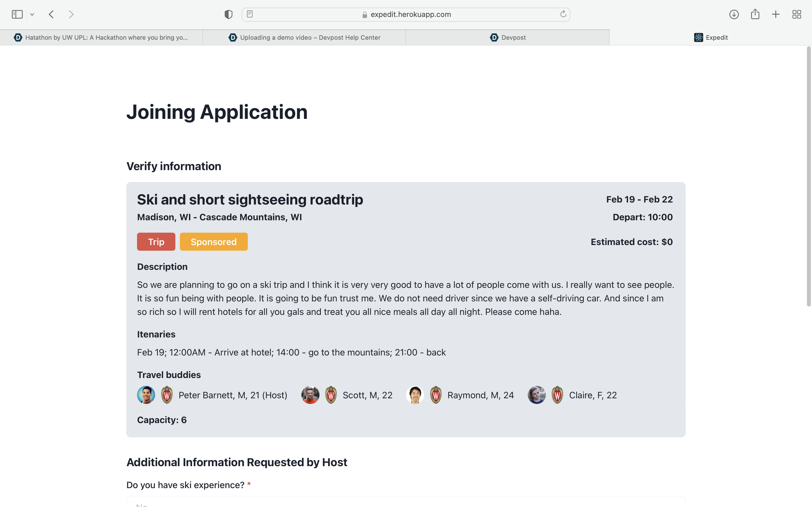Reload the page with the refresh icon
Viewport: 812px width, 507px height.
point(563,14)
